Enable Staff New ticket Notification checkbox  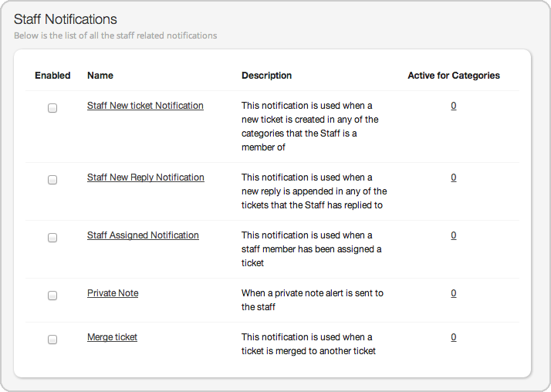pos(52,108)
